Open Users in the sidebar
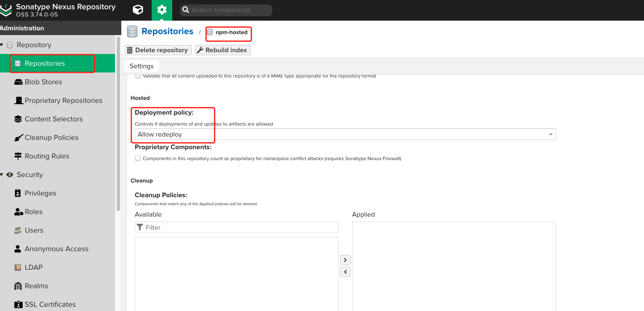This screenshot has height=311, width=644. tap(57, 231)
